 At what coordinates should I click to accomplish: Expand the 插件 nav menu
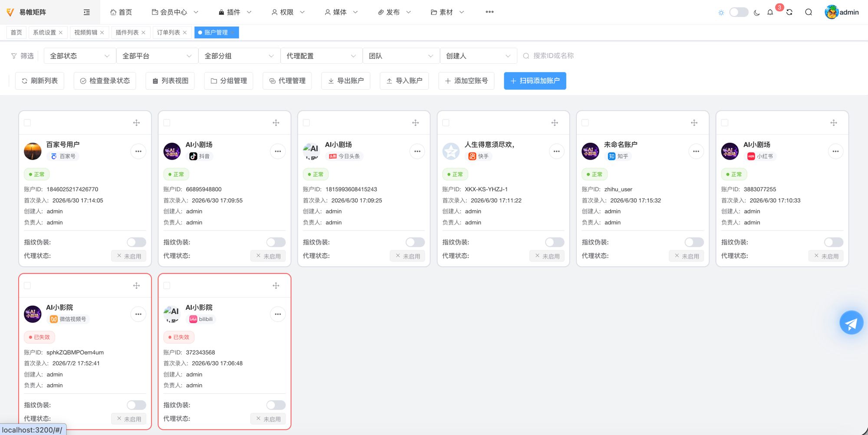pyautogui.click(x=235, y=12)
